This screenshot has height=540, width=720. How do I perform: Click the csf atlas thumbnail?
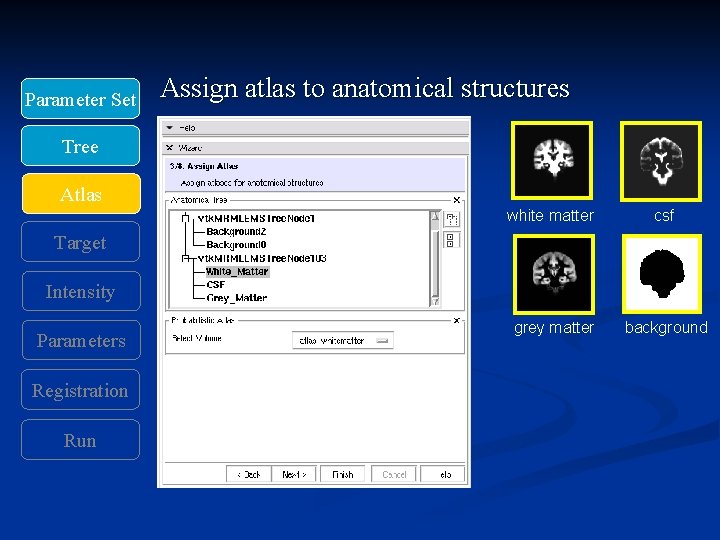point(661,161)
